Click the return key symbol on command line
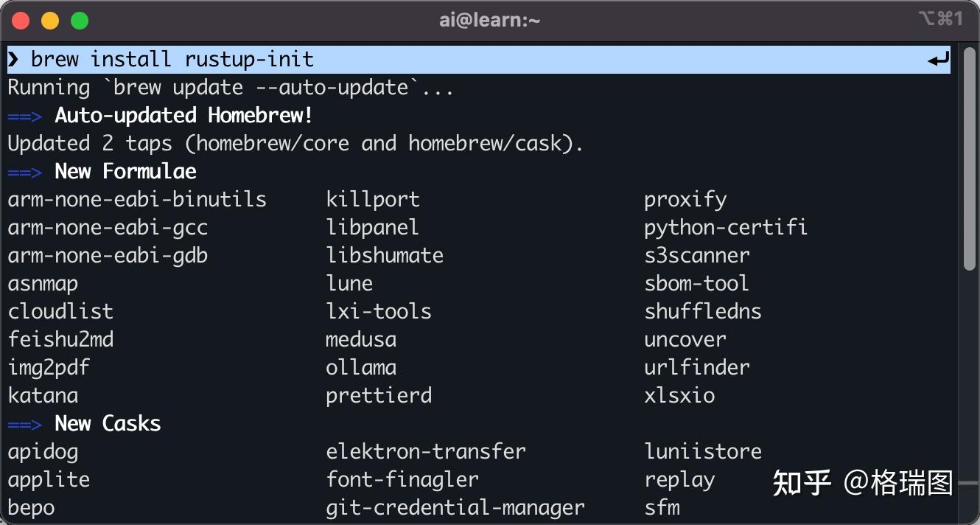The height and width of the screenshot is (525, 980). (937, 59)
